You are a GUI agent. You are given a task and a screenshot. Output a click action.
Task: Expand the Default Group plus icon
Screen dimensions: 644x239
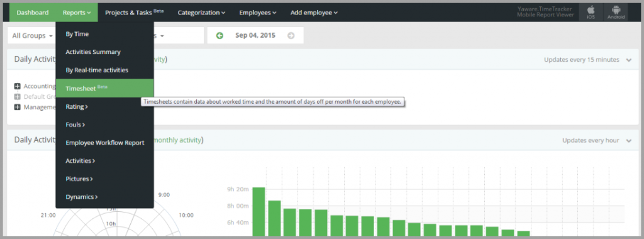(x=17, y=97)
